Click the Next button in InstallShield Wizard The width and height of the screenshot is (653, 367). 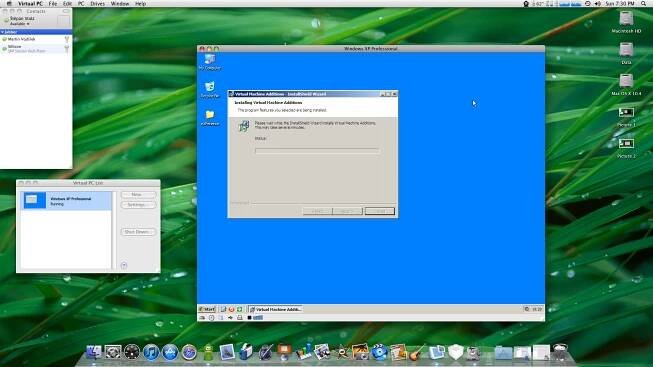[347, 211]
